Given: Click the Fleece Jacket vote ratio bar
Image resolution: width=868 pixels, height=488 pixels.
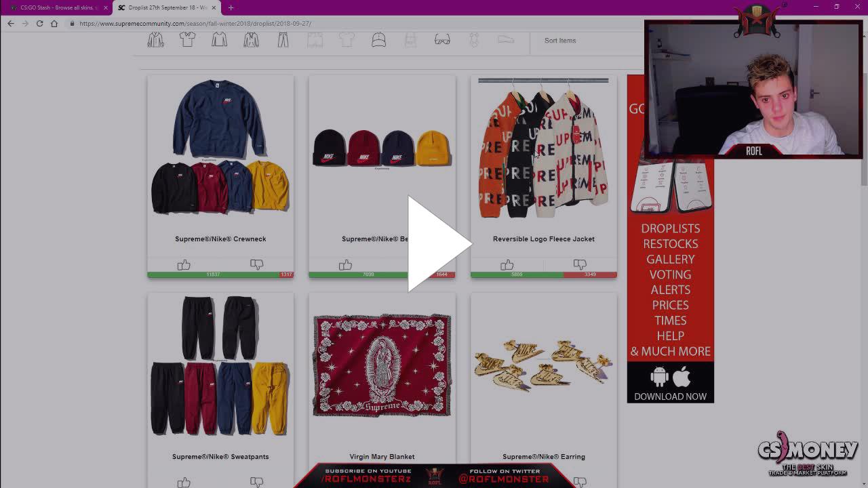Looking at the screenshot, I should click(x=544, y=274).
